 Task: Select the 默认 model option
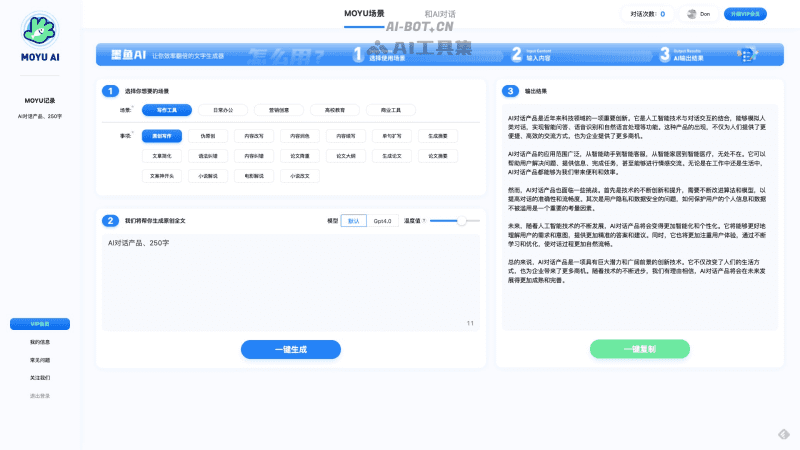coord(354,220)
